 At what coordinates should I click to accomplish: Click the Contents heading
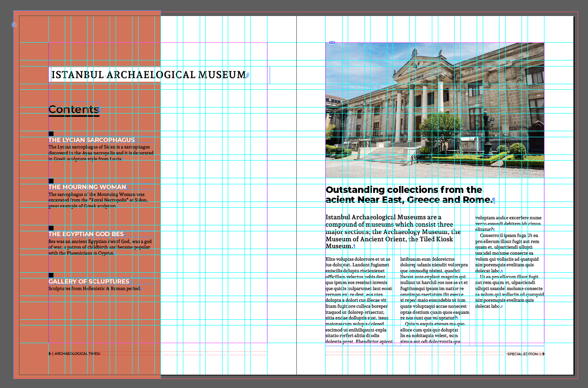74,109
